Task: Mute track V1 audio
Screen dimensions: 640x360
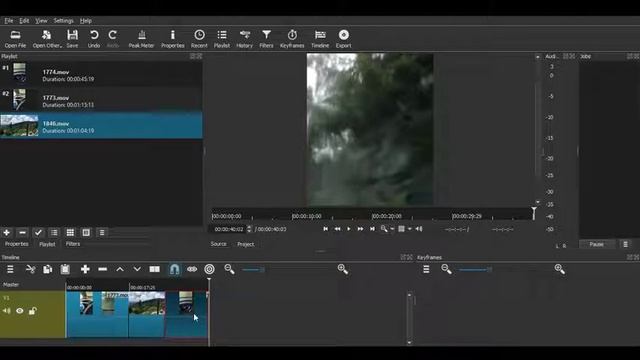Action: coord(7,311)
